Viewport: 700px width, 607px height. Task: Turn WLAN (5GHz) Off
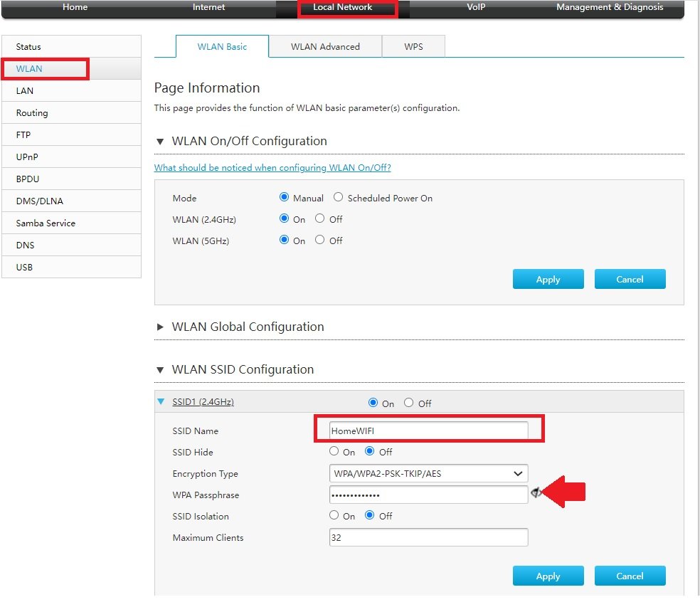click(x=320, y=241)
